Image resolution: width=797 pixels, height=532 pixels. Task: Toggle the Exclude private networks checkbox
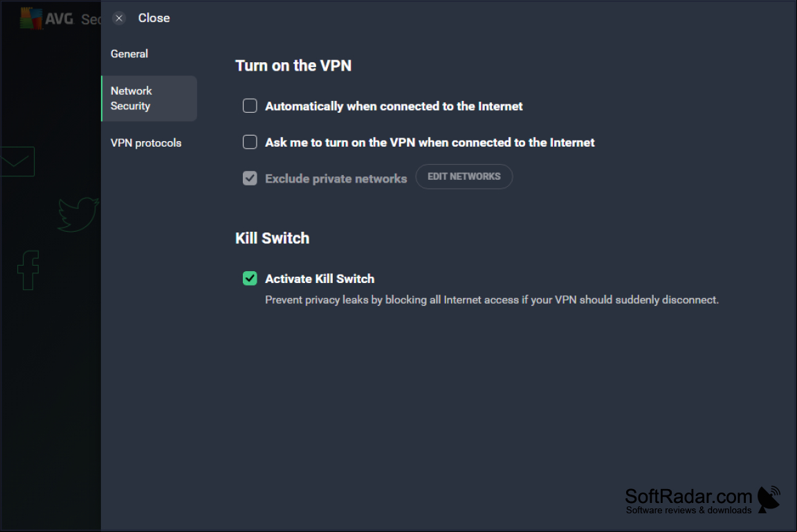coord(250,178)
